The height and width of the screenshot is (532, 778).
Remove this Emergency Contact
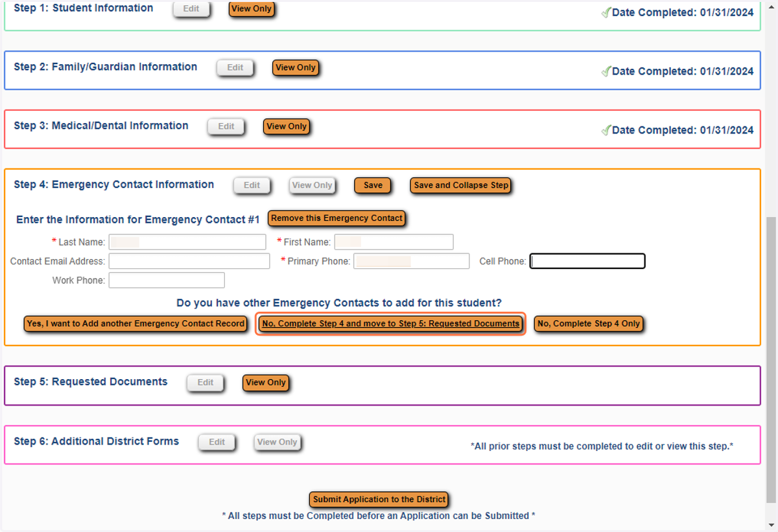pyautogui.click(x=337, y=218)
